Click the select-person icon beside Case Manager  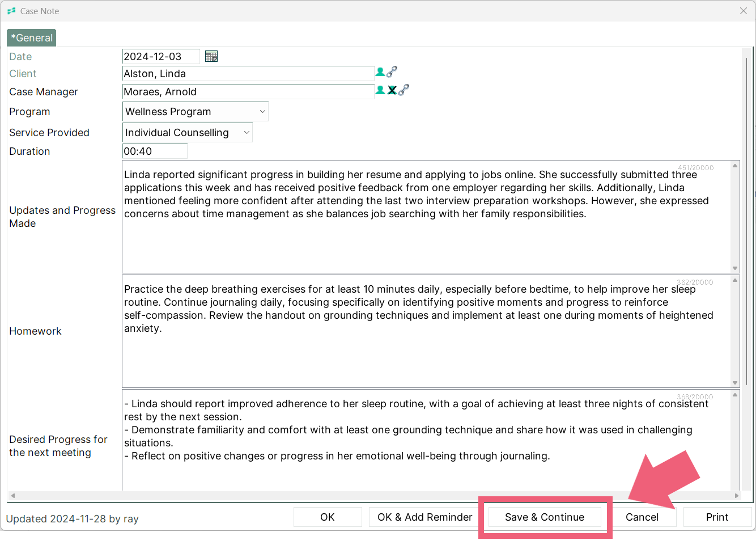pos(380,90)
